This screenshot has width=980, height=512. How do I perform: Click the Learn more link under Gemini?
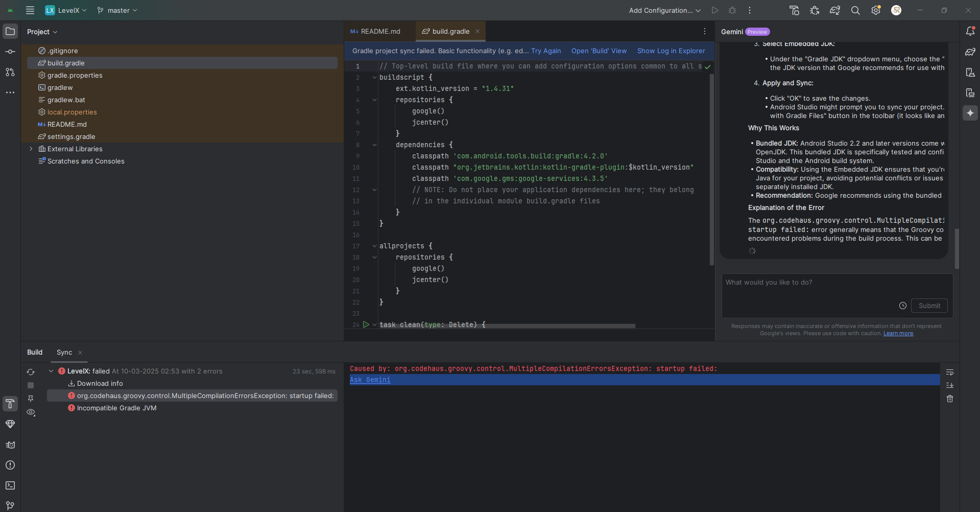(x=898, y=333)
